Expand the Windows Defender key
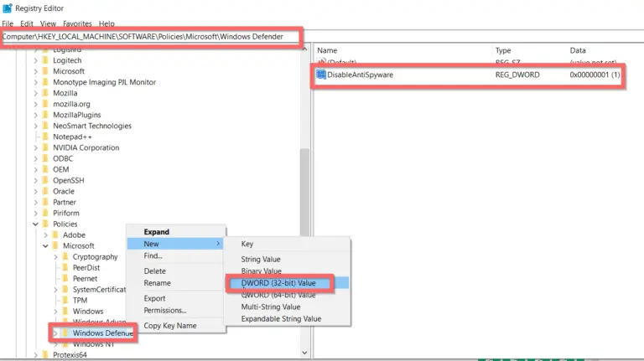 tap(55, 333)
